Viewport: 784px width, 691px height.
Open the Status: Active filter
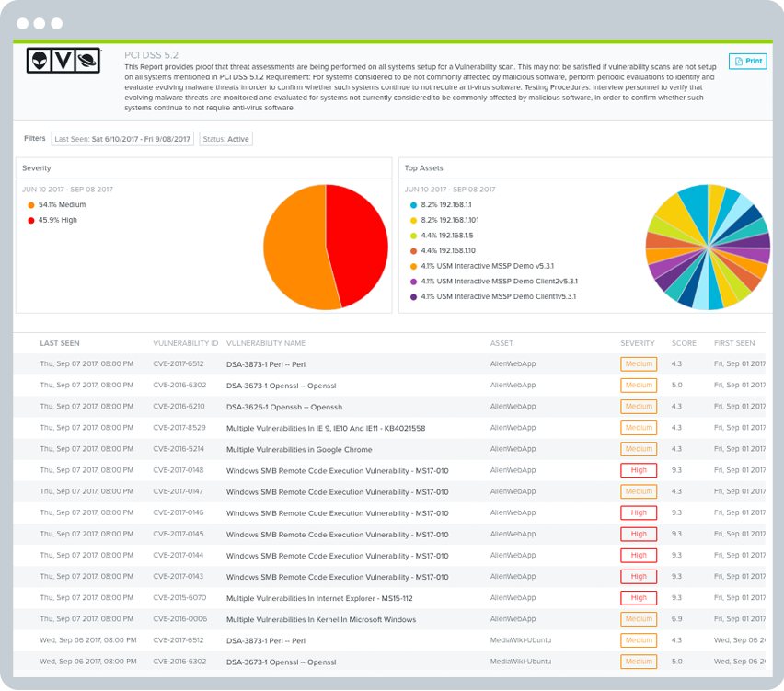(x=225, y=139)
